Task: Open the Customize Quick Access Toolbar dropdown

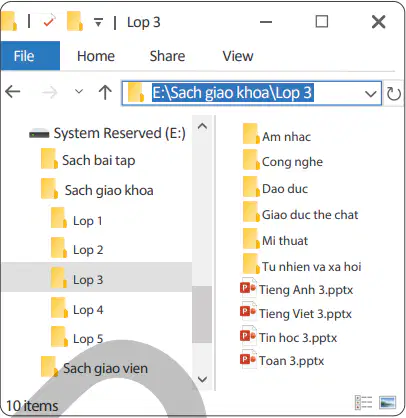Action: pos(98,22)
